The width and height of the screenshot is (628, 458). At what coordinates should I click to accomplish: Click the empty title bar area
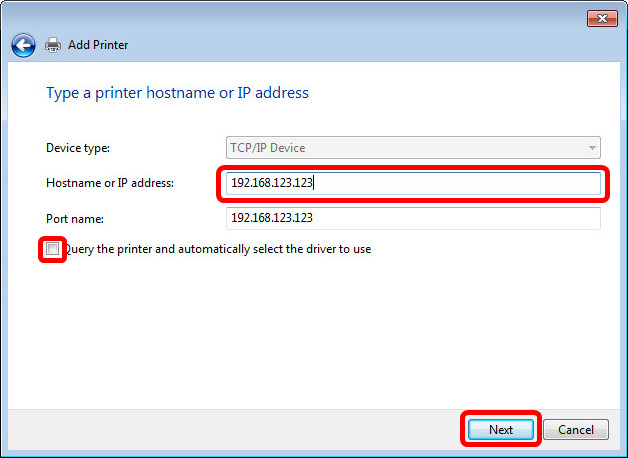pos(300,18)
